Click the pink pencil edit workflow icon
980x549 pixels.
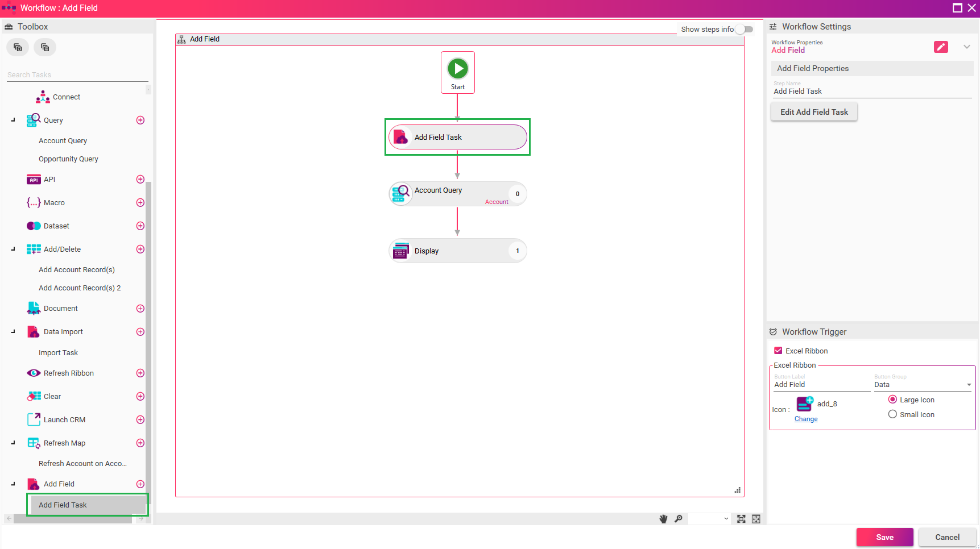[x=941, y=47]
